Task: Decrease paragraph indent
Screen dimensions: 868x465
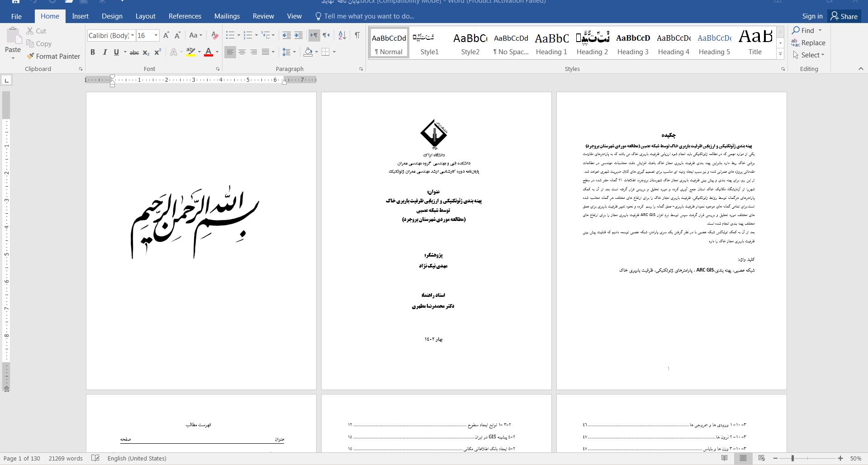Action: coord(286,35)
